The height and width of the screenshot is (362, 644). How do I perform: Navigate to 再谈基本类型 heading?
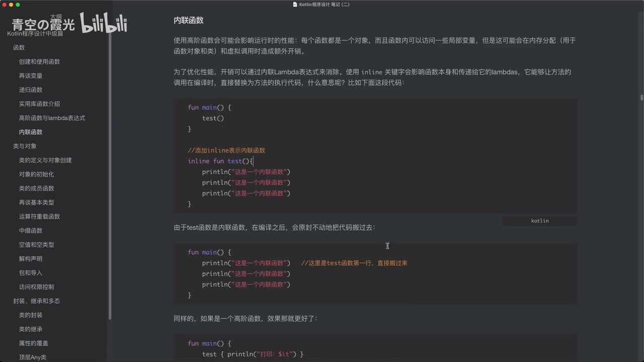point(36,203)
